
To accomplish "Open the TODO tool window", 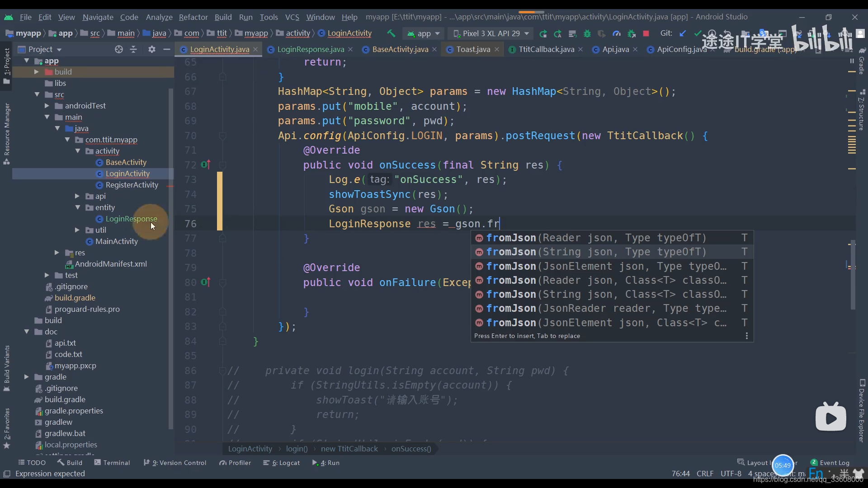I will (x=32, y=463).
